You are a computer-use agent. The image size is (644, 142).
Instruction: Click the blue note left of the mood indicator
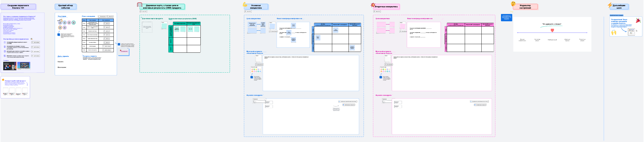(x=506, y=17)
